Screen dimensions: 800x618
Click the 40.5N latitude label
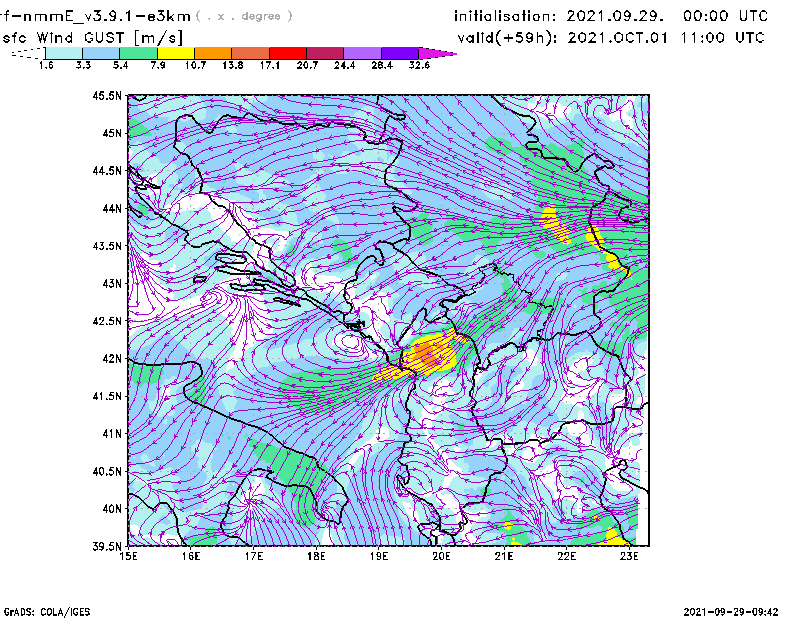click(x=107, y=472)
